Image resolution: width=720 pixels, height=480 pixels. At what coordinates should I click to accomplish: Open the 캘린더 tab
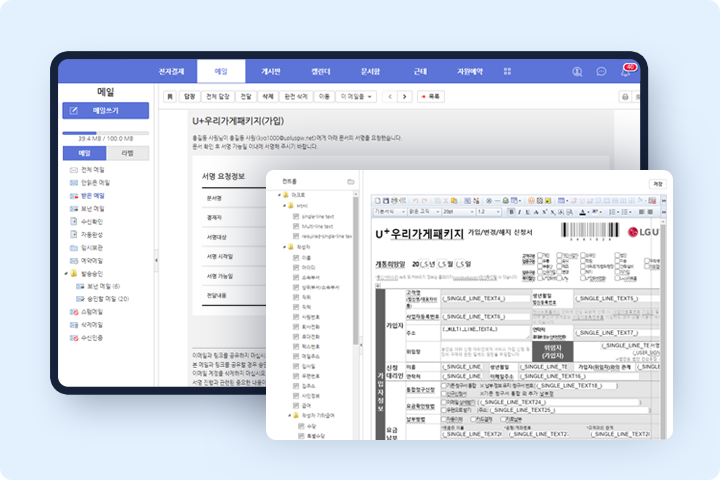coord(321,71)
